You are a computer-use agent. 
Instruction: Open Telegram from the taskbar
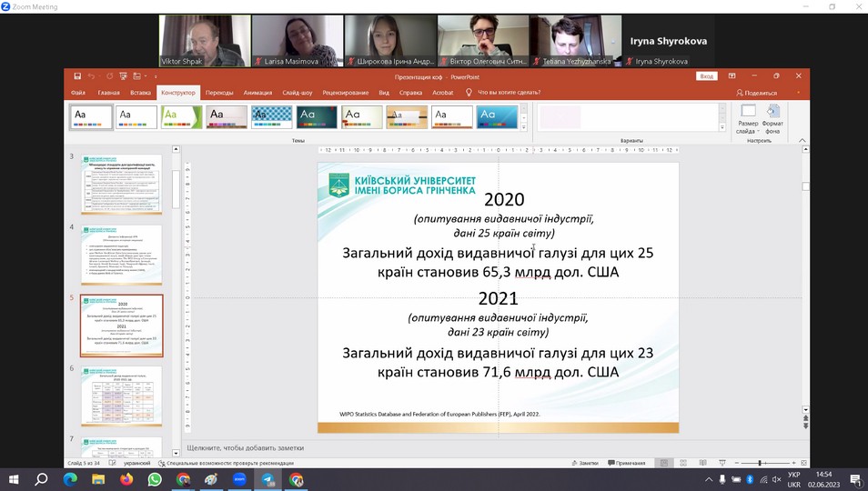(x=267, y=479)
